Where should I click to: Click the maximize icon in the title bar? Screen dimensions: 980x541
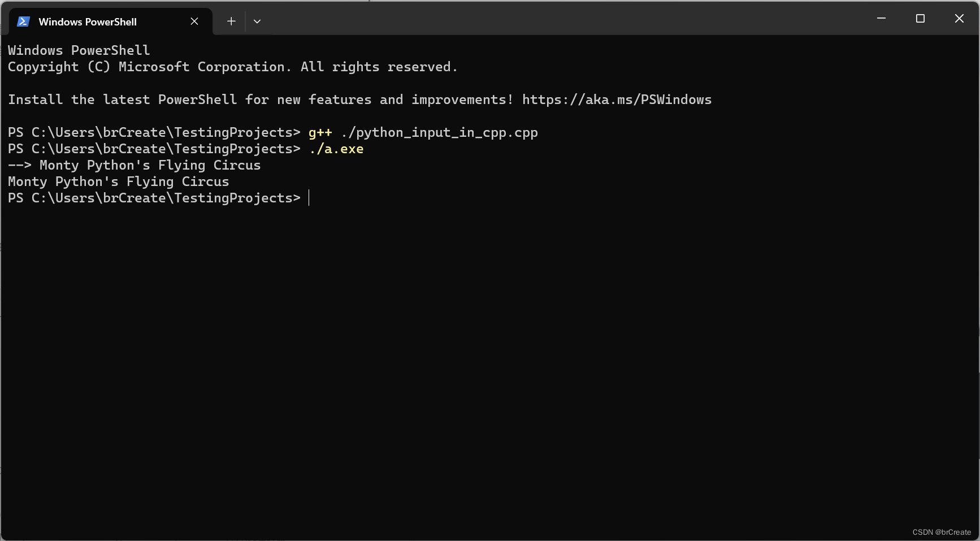pos(920,18)
